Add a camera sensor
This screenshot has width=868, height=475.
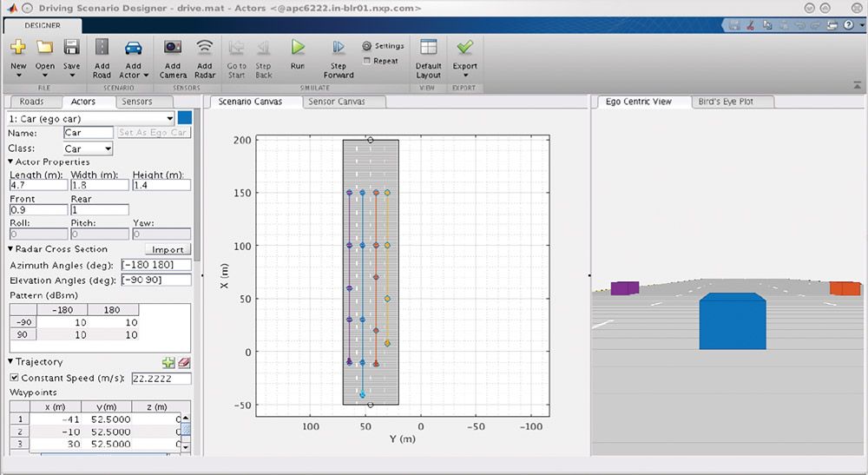[x=173, y=49]
